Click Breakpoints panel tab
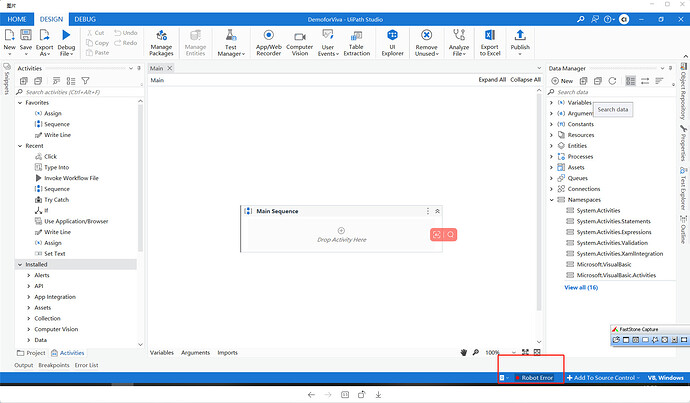This screenshot has height=403, width=690. (x=54, y=365)
